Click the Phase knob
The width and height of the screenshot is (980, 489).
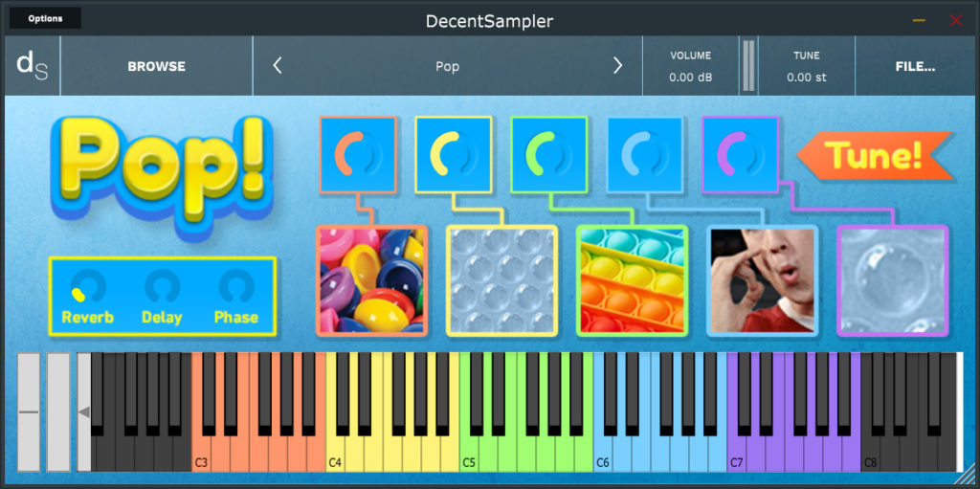tap(236, 286)
